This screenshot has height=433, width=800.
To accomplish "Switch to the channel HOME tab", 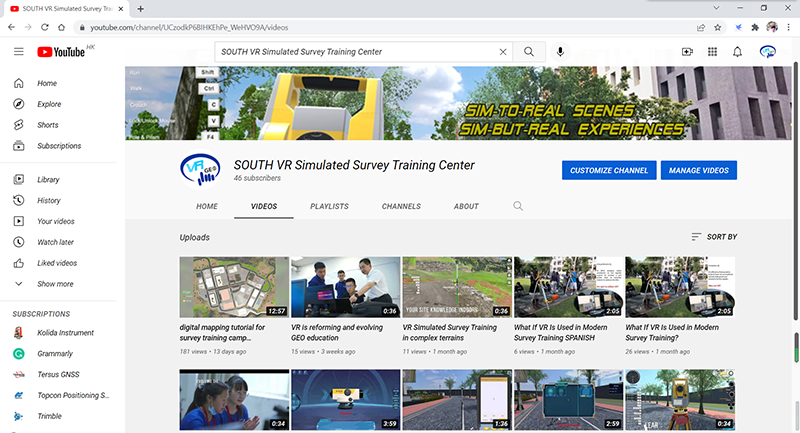I will click(207, 206).
